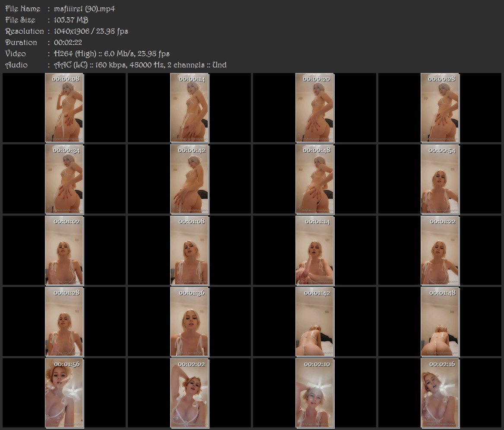Click the resolution value "1040x1906 / 23.98 fps"
The image size is (504, 430).
pos(91,31)
